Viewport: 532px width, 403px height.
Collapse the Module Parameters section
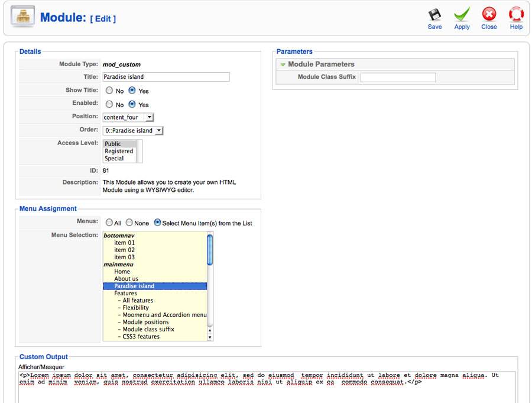click(283, 65)
